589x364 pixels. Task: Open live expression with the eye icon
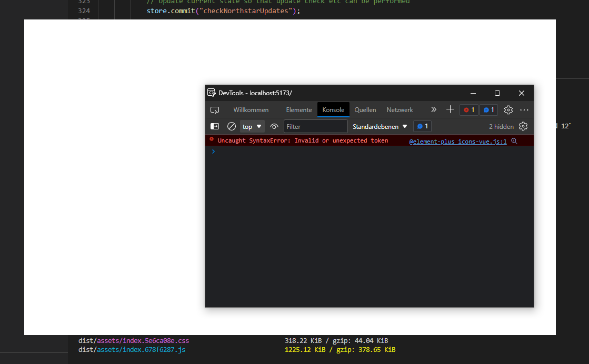(x=274, y=126)
